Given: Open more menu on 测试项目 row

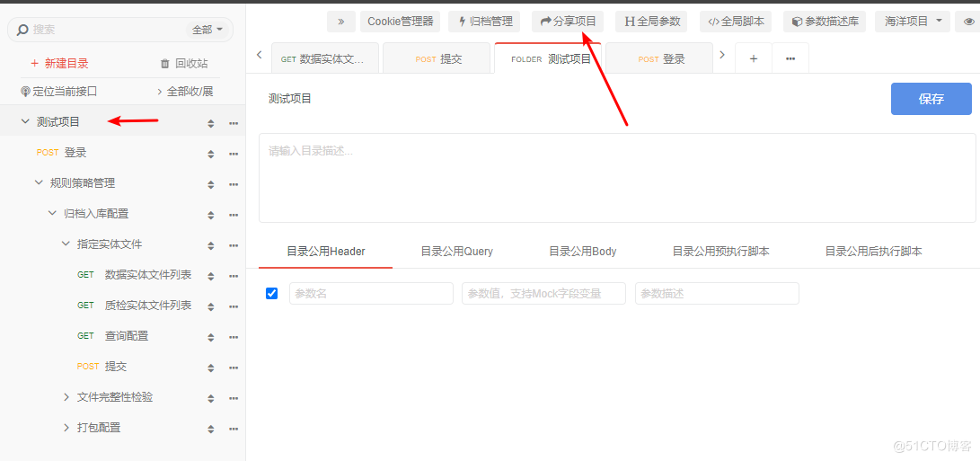Looking at the screenshot, I should 234,123.
